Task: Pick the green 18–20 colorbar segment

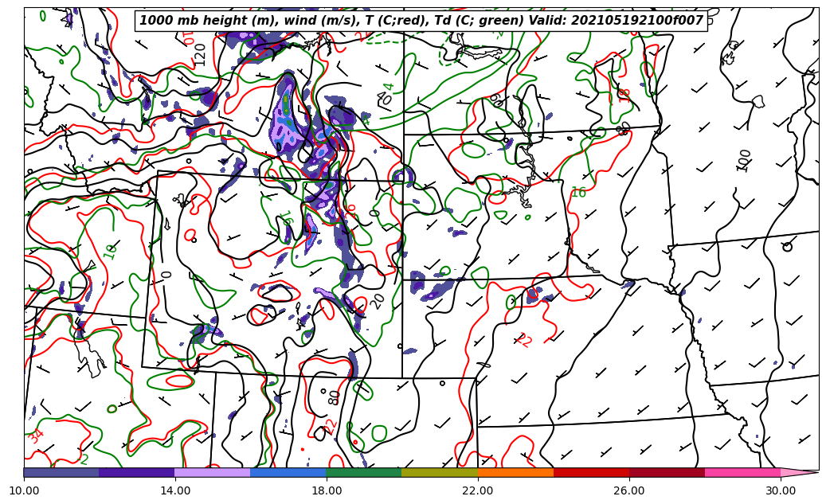Action: click(364, 472)
